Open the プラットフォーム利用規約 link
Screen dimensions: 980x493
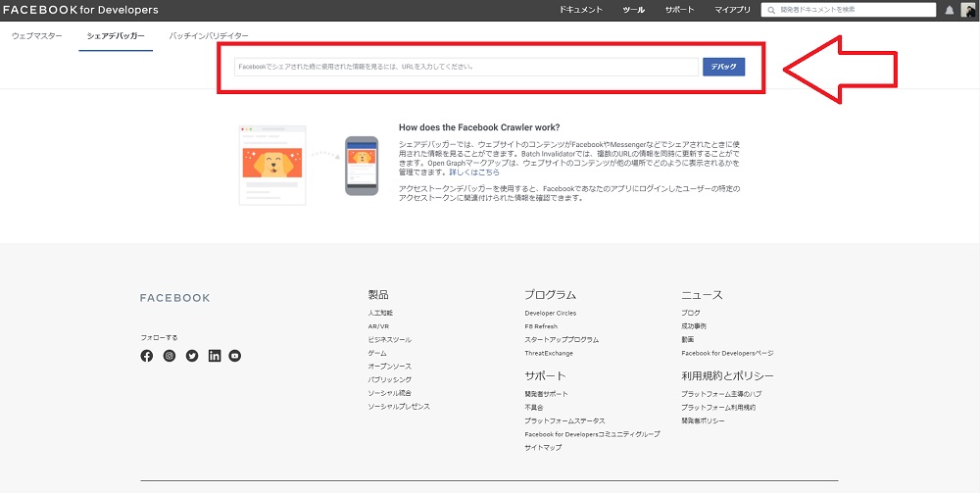[x=718, y=408]
